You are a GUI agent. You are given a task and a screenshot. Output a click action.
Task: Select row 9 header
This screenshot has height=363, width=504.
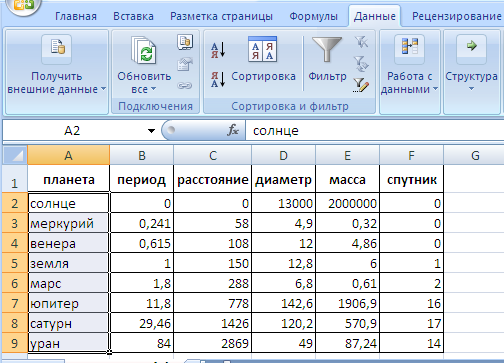[x=15, y=343]
